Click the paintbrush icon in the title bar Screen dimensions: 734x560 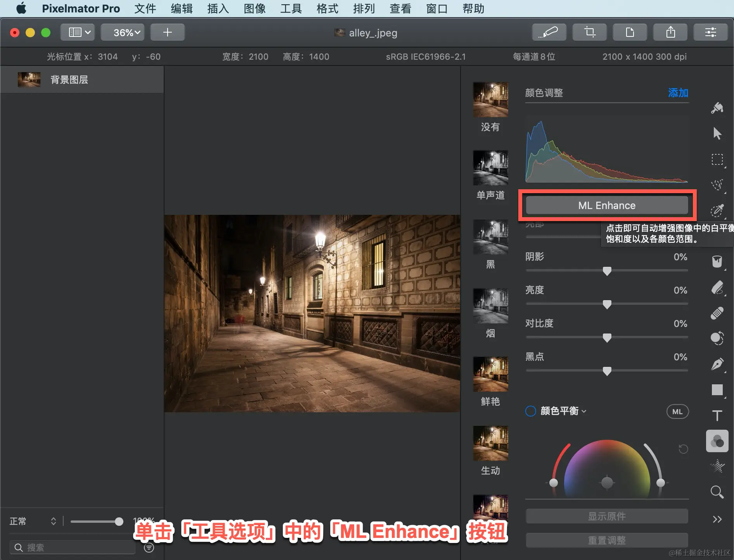(x=549, y=32)
